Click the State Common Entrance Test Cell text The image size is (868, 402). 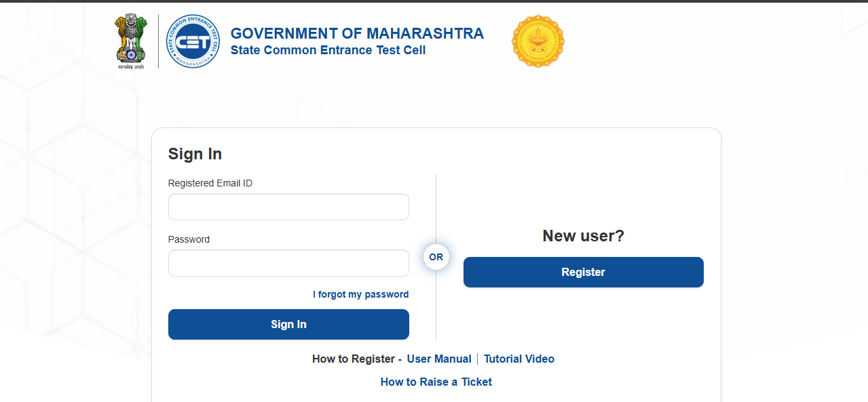tap(328, 50)
